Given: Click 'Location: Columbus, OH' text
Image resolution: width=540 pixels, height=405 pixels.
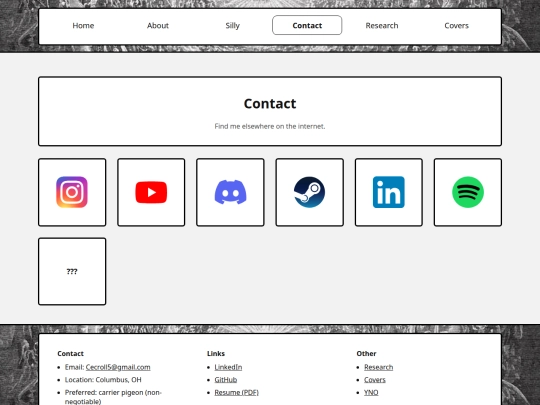Looking at the screenshot, I should 103,380.
